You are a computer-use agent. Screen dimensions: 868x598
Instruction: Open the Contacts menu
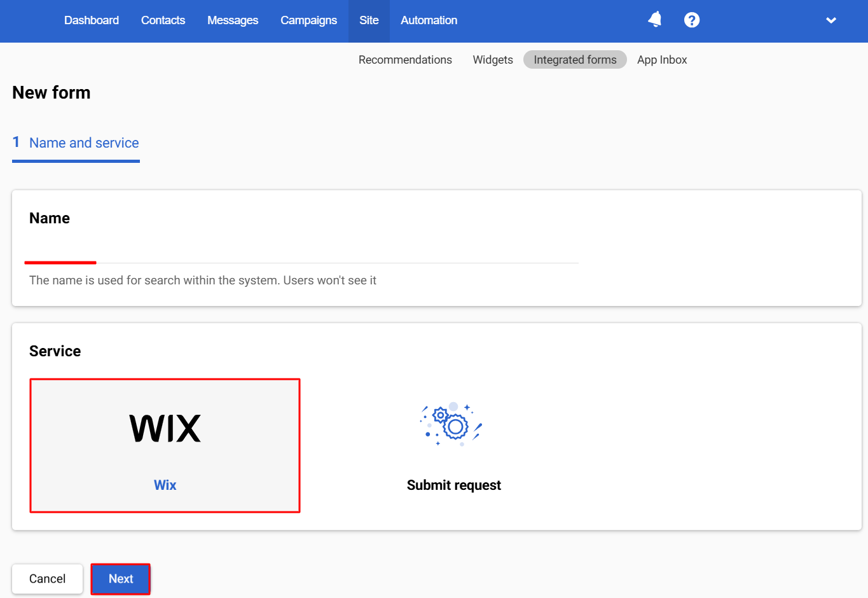tap(163, 20)
